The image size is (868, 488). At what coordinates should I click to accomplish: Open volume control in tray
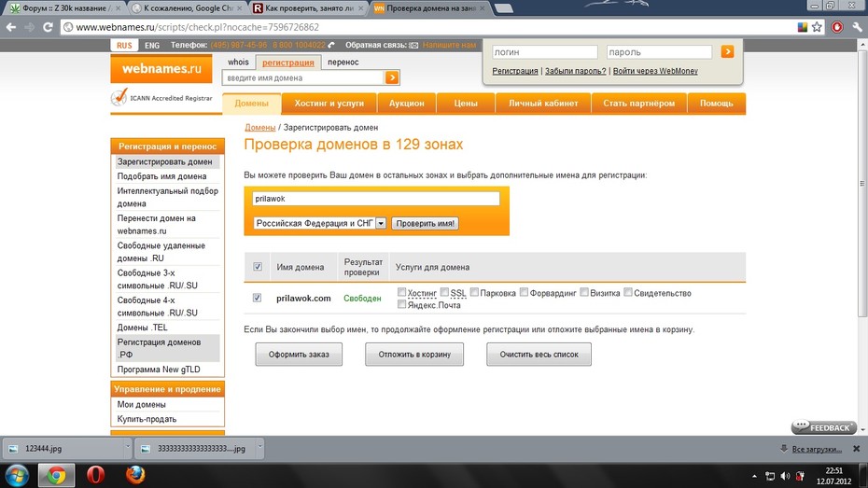click(785, 476)
